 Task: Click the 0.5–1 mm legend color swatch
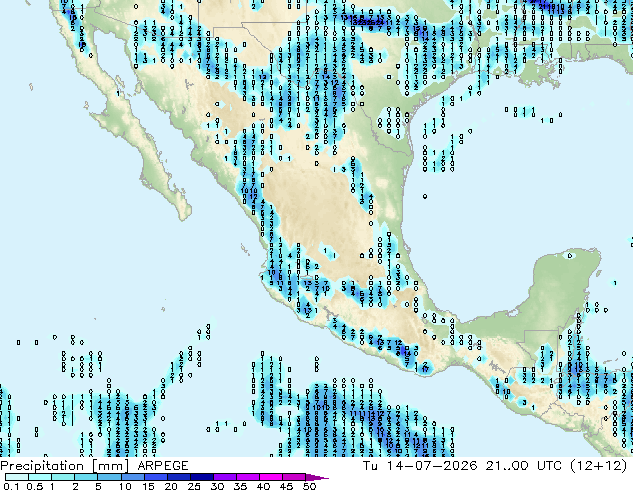point(40,477)
